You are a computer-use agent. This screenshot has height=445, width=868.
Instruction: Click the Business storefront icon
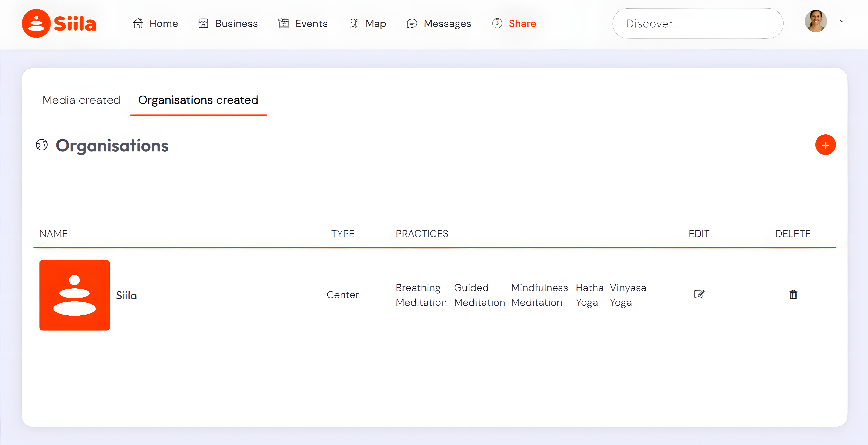[203, 23]
